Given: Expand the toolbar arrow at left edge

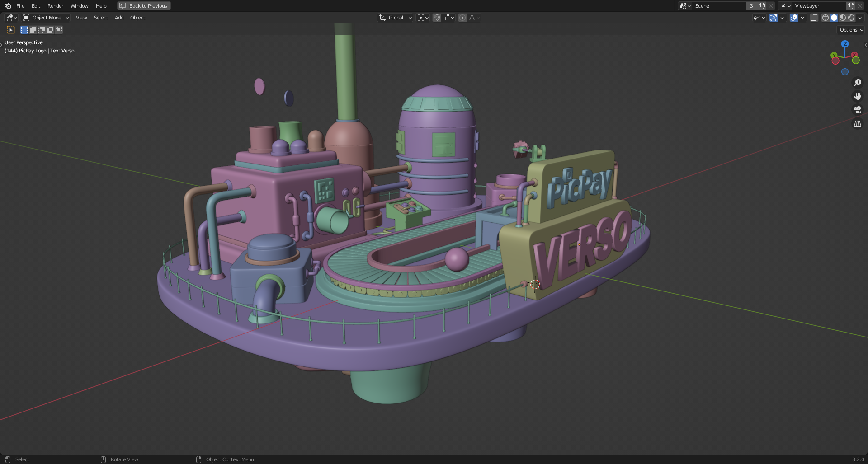Looking at the screenshot, I should 2,45.
